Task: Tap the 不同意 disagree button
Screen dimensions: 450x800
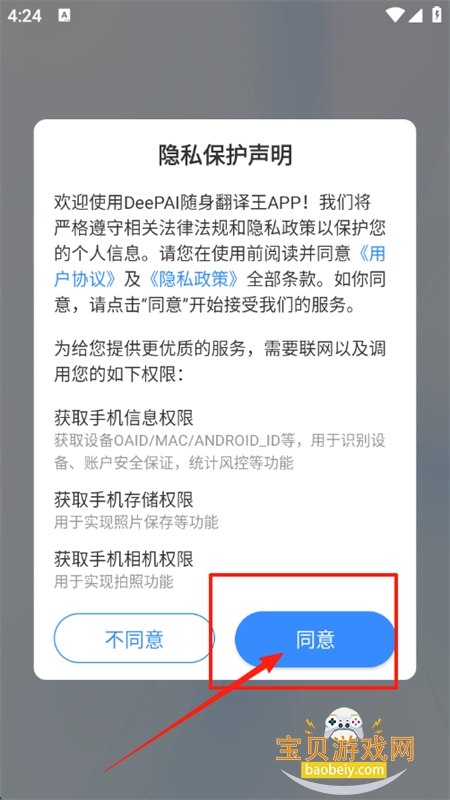Action: [x=134, y=638]
